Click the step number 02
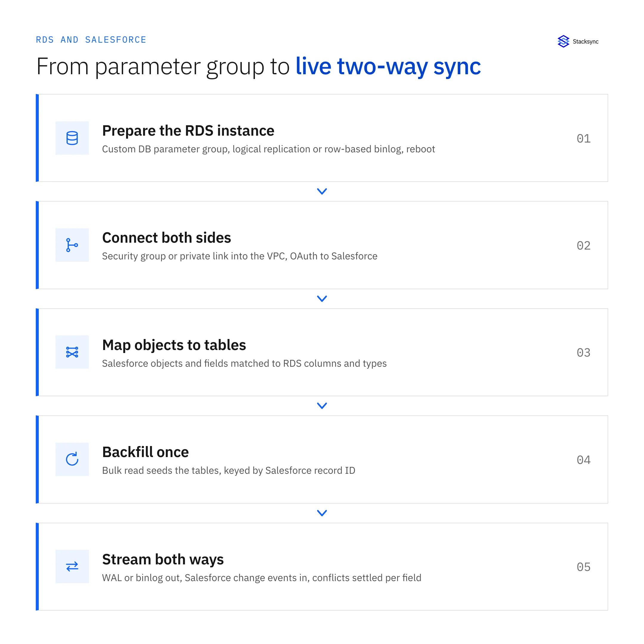 pyautogui.click(x=584, y=246)
